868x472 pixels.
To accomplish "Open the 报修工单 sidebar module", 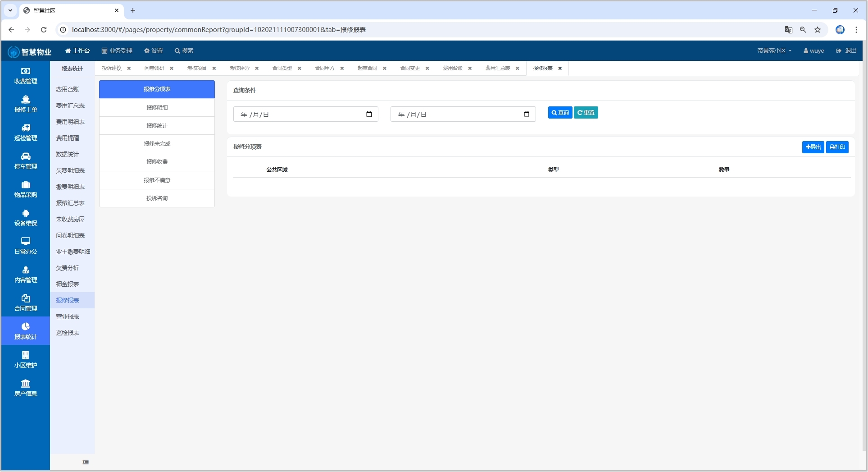I will (26, 104).
